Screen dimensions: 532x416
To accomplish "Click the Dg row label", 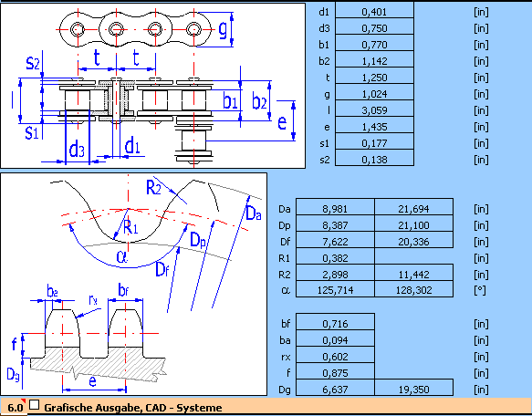I will click(285, 390).
